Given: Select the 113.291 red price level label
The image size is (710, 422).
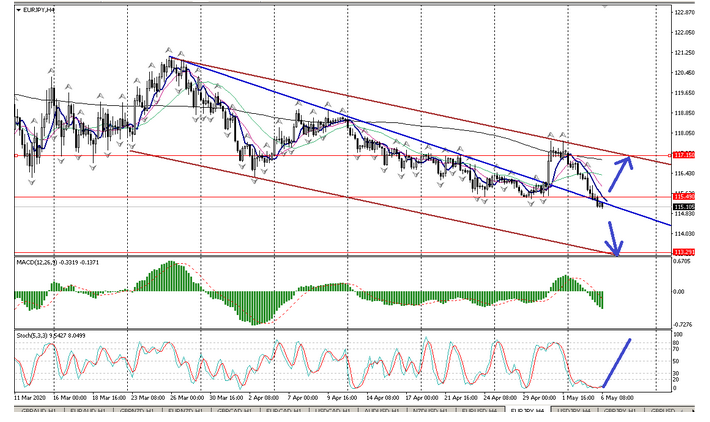Looking at the screenshot, I should pyautogui.click(x=684, y=253).
